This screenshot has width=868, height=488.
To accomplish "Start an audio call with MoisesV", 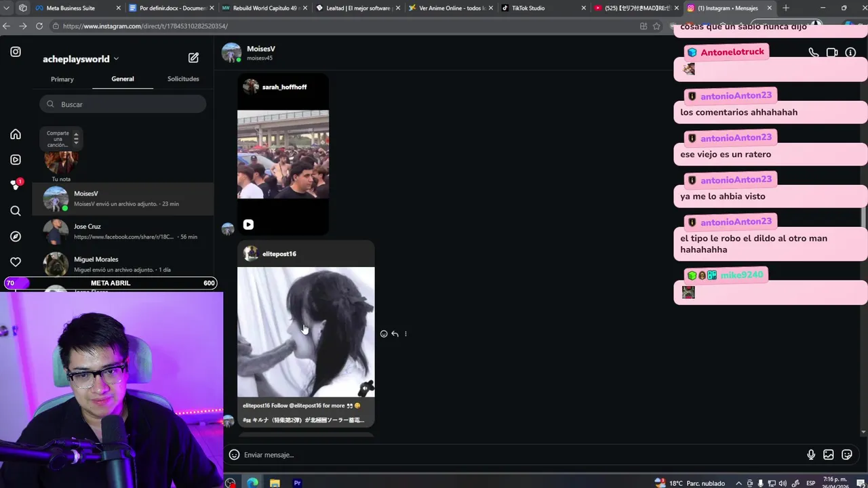I will pyautogui.click(x=813, y=52).
